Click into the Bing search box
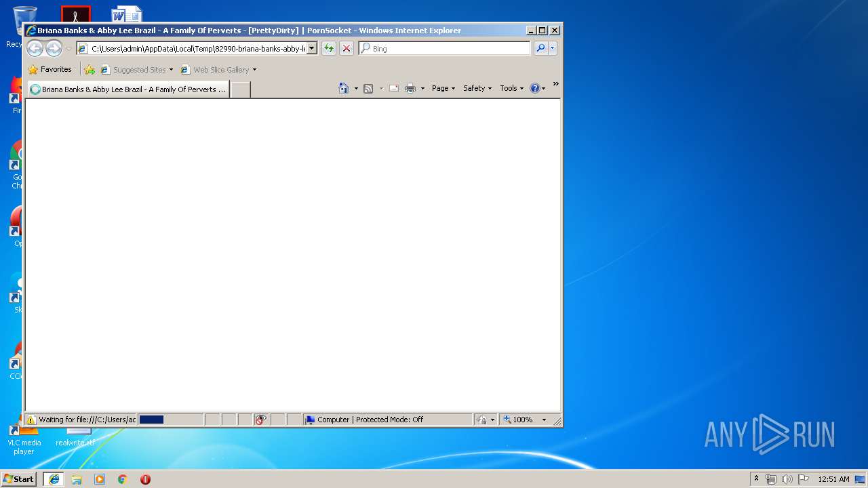868x488 pixels. (450, 49)
